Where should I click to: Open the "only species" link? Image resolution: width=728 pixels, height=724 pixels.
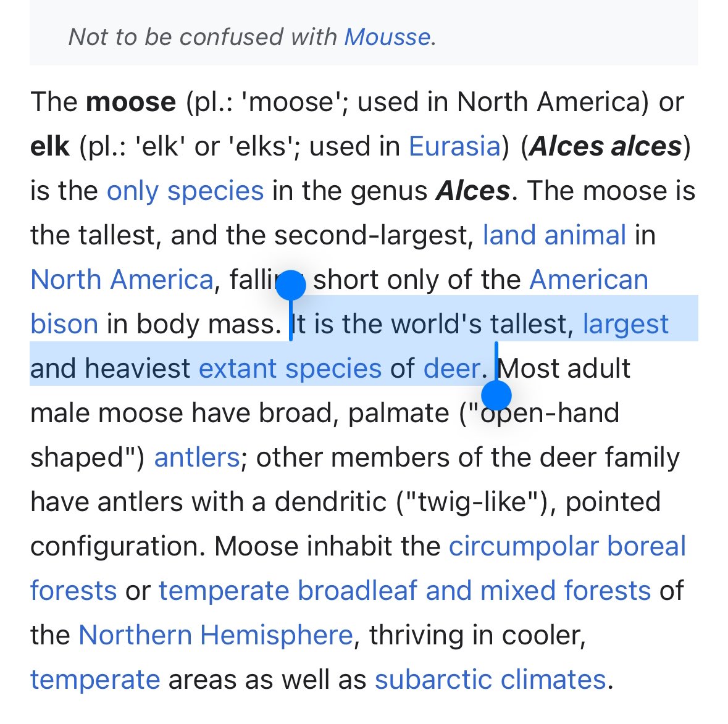(185, 191)
